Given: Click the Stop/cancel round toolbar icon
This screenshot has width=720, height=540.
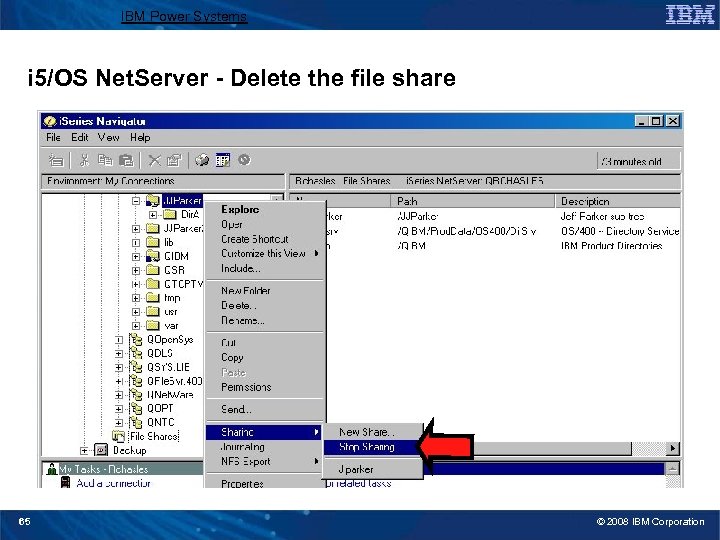Looking at the screenshot, I should pyautogui.click(x=244, y=160).
